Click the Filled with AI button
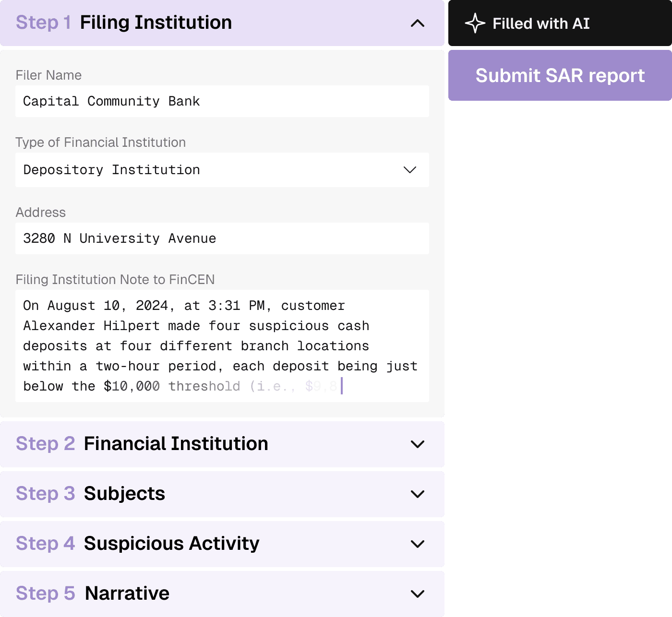The image size is (672, 617). [x=560, y=23]
